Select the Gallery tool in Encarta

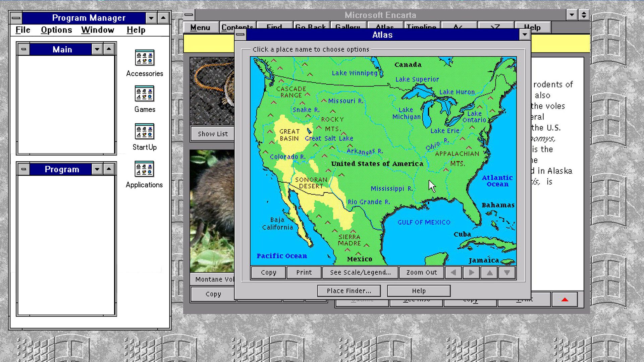347,27
